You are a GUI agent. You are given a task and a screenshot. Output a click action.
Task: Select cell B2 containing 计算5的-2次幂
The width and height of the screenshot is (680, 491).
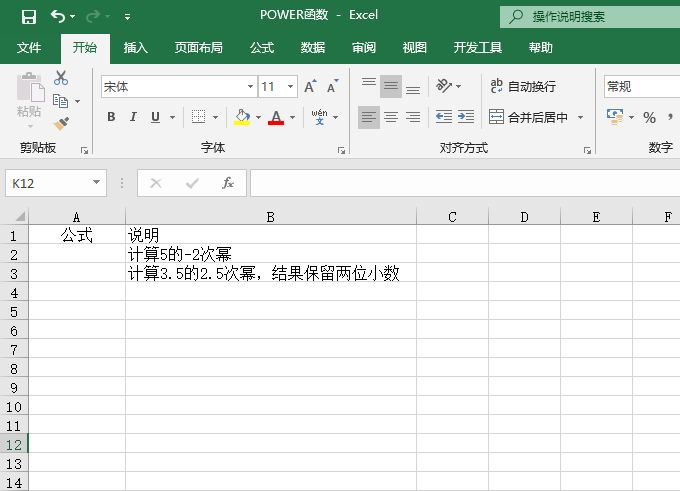point(270,254)
